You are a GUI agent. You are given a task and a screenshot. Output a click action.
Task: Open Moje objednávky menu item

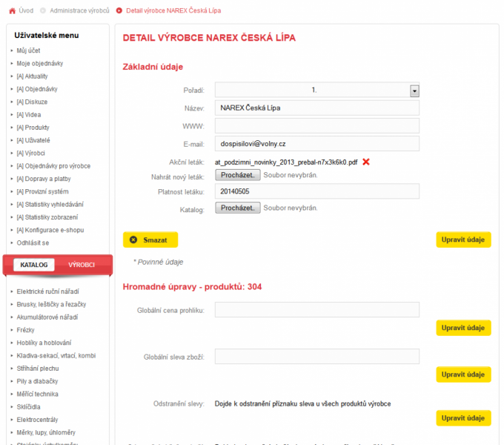tap(40, 63)
